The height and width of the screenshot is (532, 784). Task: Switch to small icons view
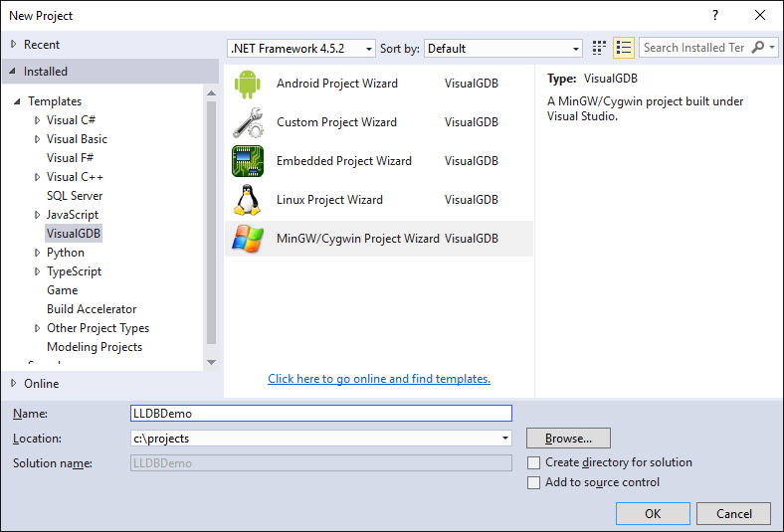(599, 48)
